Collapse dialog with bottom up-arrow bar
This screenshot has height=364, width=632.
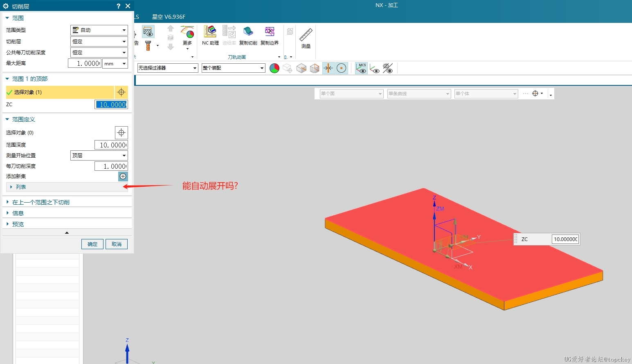coord(67,232)
